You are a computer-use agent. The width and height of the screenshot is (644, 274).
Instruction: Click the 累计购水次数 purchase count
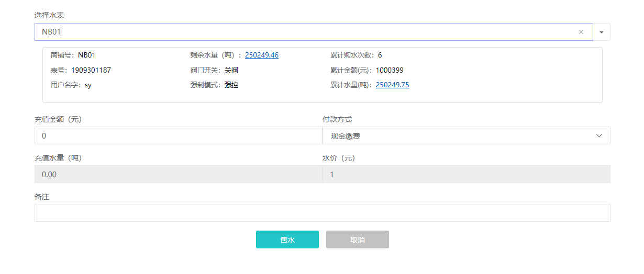(x=380, y=55)
